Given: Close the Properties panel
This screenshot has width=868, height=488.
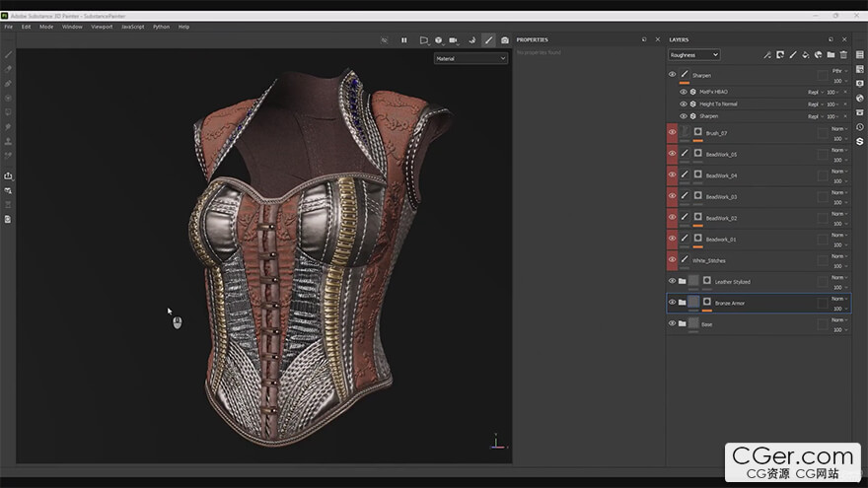Looking at the screenshot, I should pyautogui.click(x=658, y=39).
